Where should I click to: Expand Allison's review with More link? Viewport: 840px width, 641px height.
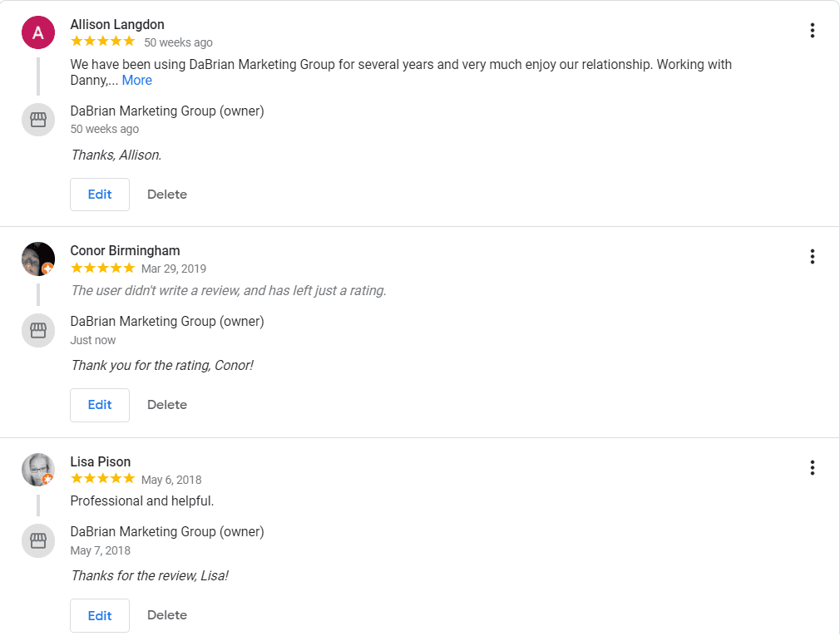point(137,81)
